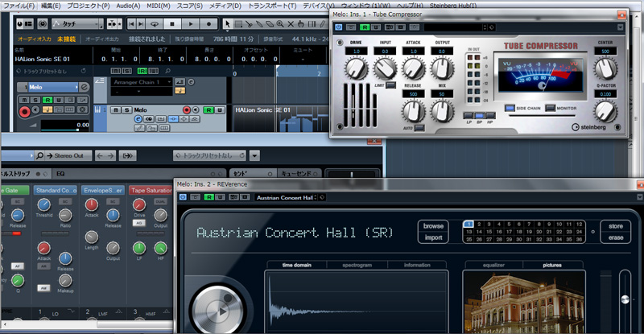
Task: Switch to spectrogram tab in REVerence
Action: coord(357,265)
